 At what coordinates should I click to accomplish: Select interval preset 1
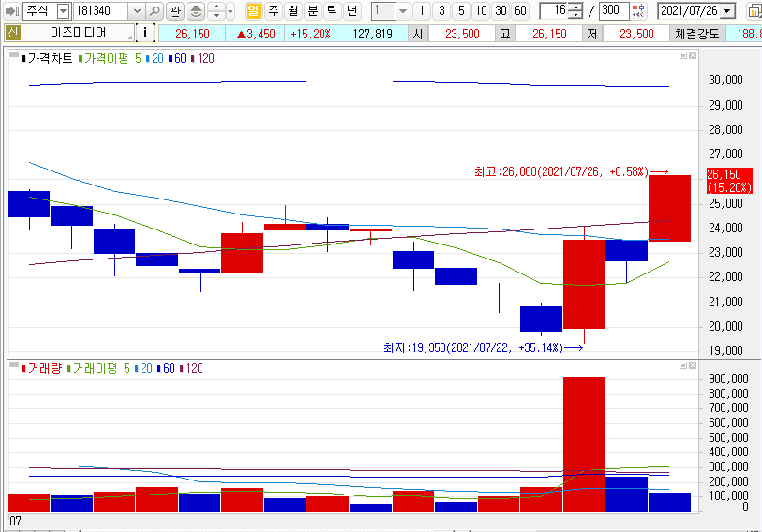point(422,10)
